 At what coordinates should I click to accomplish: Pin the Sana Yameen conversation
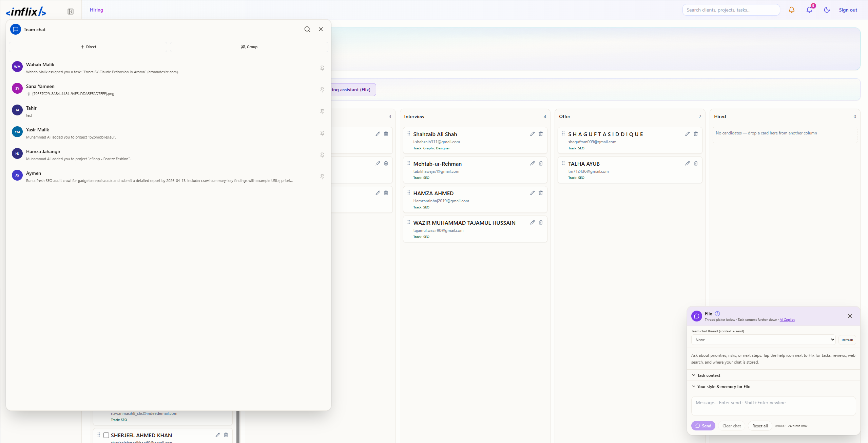tap(322, 90)
